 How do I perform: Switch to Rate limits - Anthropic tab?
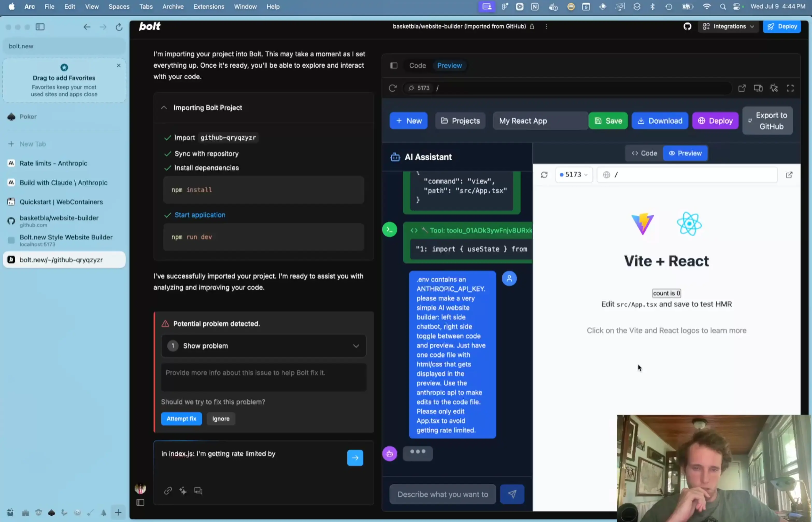click(x=64, y=163)
